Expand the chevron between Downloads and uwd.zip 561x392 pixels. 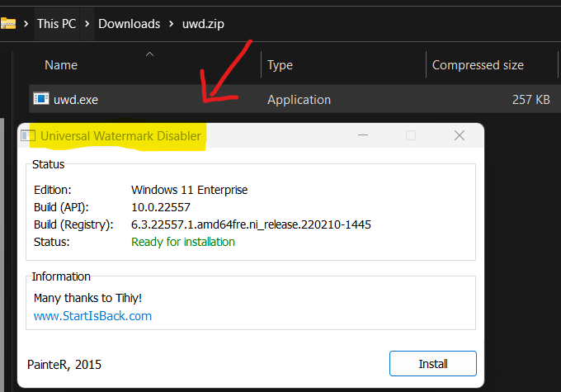172,23
